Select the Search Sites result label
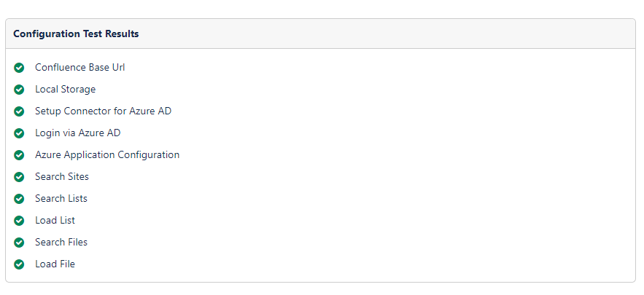Viewport: 644px width, 295px height. [61, 177]
